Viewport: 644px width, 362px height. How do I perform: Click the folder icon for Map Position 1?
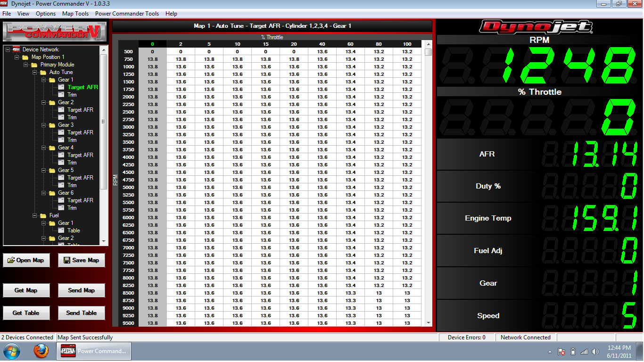tap(25, 57)
